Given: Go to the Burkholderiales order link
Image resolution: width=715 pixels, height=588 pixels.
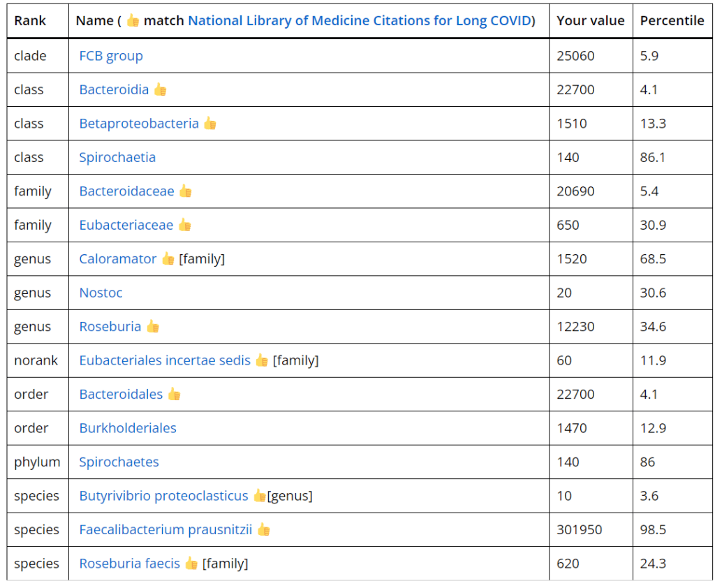Looking at the screenshot, I should (x=128, y=428).
